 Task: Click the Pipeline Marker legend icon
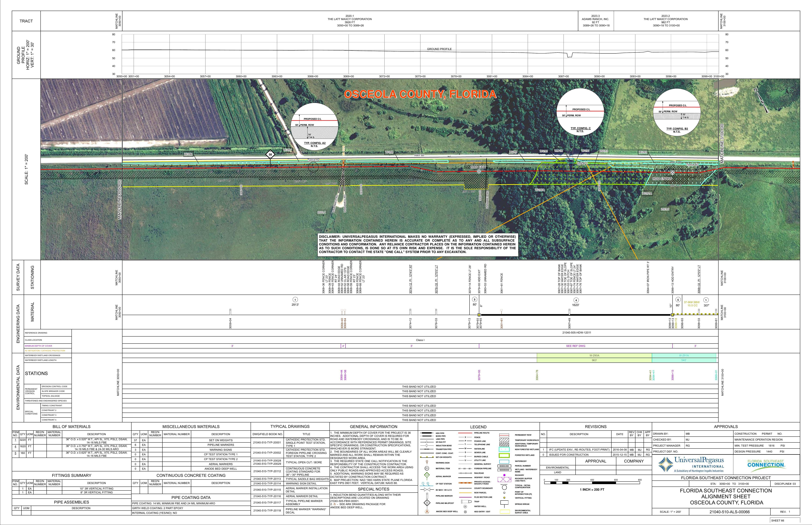(x=427, y=496)
